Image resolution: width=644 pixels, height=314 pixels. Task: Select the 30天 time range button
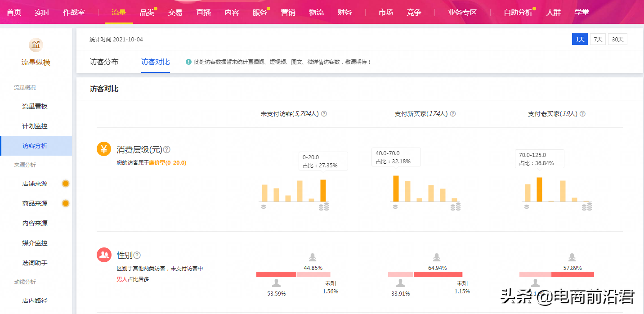tap(617, 39)
